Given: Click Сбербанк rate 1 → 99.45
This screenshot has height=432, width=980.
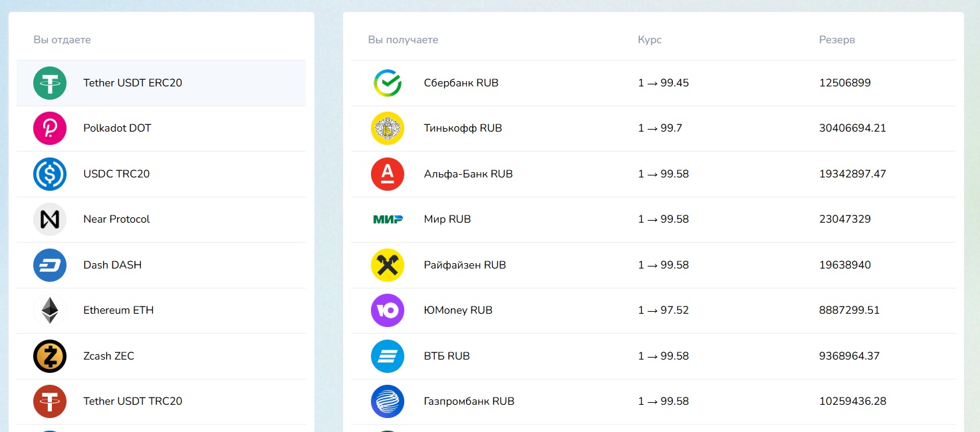Looking at the screenshot, I should [664, 83].
